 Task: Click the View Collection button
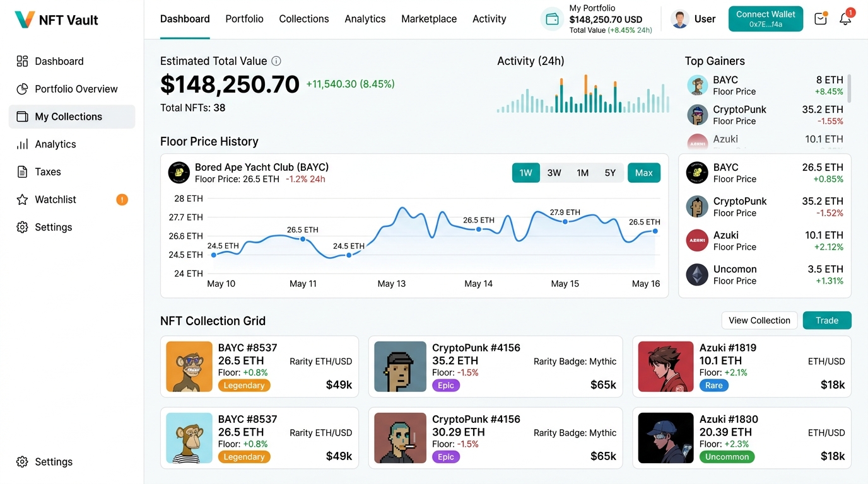pyautogui.click(x=759, y=320)
